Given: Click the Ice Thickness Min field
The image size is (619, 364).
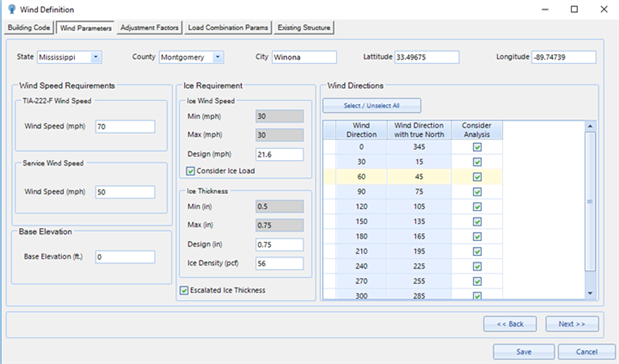Looking at the screenshot, I should pos(279,206).
